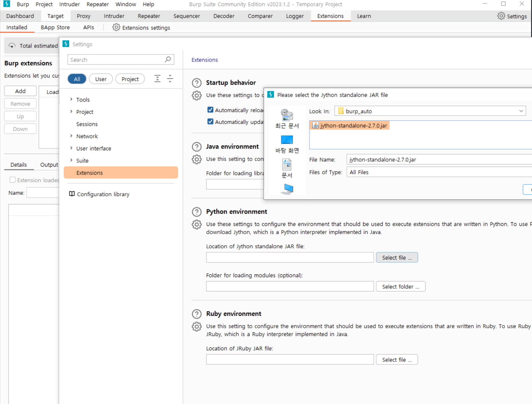Open the options gear for Java environment
Image resolution: width=532 pixels, height=404 pixels.
197,159
